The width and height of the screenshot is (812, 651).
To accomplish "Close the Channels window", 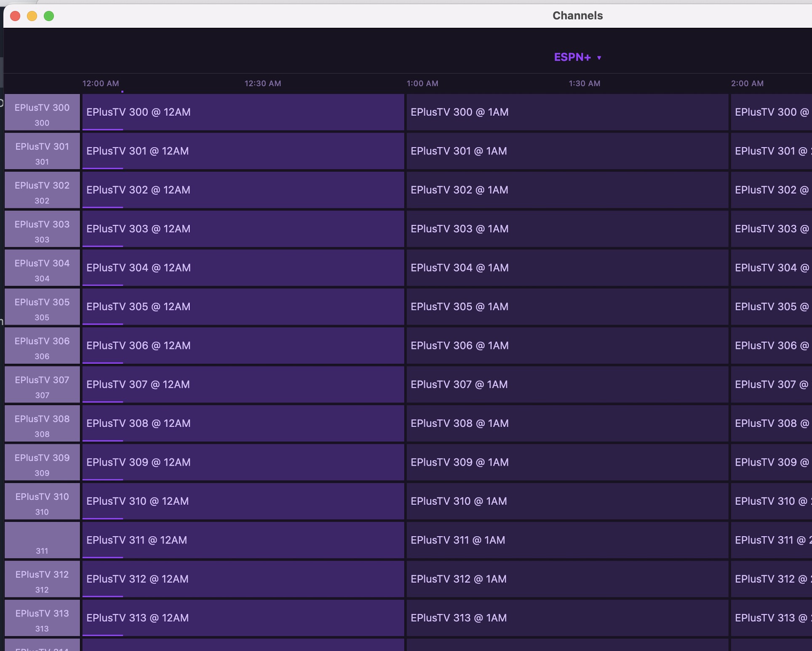I will click(16, 16).
